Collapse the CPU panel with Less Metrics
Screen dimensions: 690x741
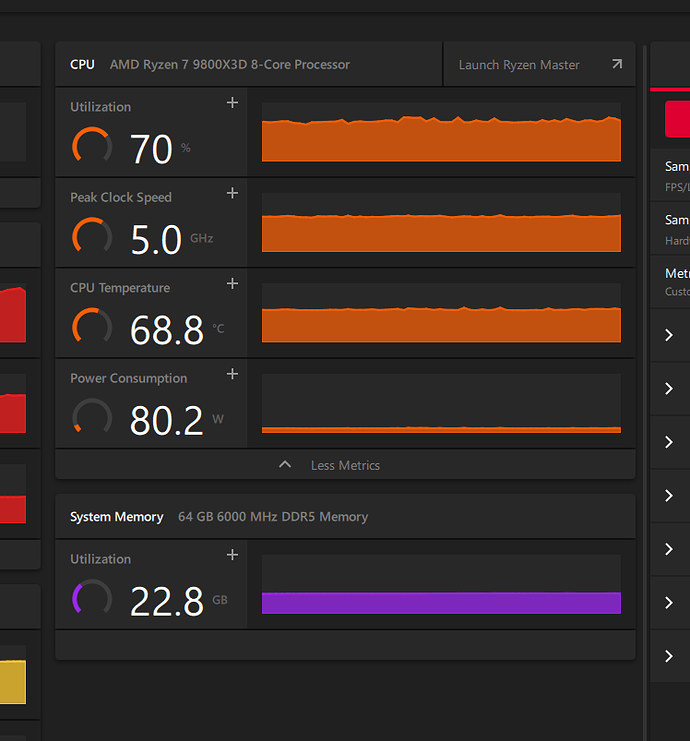coord(344,465)
